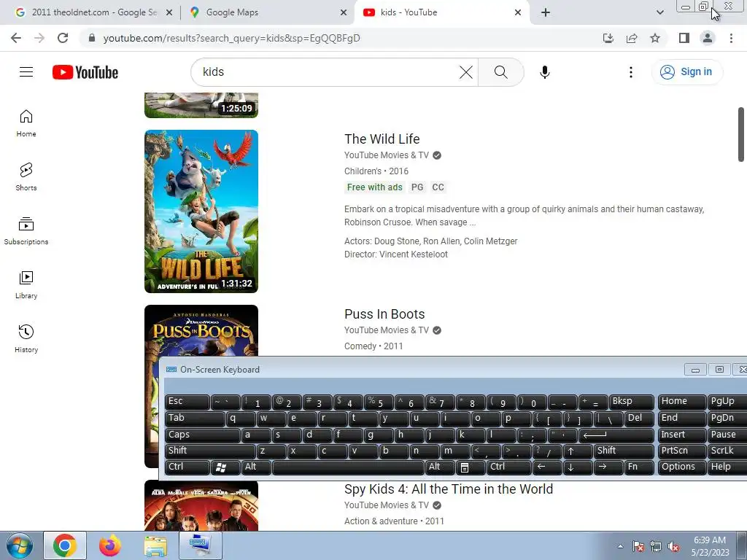747x560 pixels.
Task: Click the Tab key on On-Screen Keyboard
Action: click(x=194, y=419)
